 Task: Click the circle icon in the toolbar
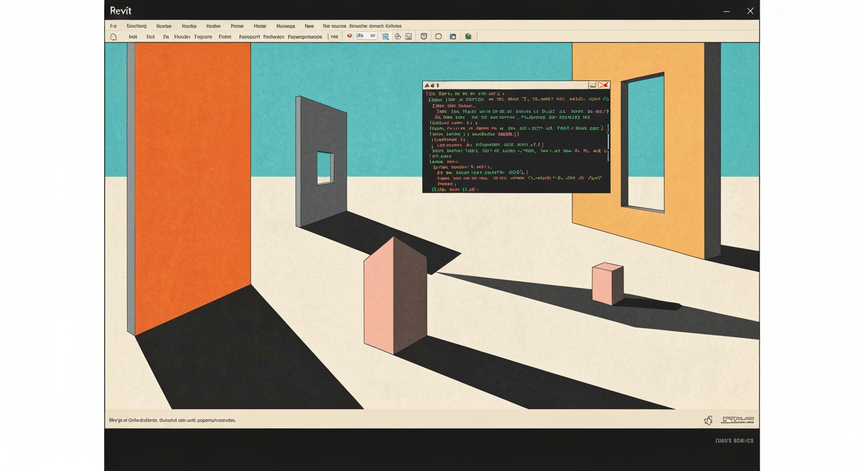(x=439, y=36)
